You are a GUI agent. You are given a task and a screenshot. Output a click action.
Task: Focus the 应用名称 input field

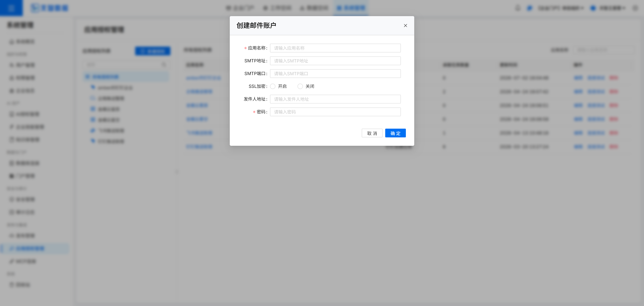tap(335, 48)
